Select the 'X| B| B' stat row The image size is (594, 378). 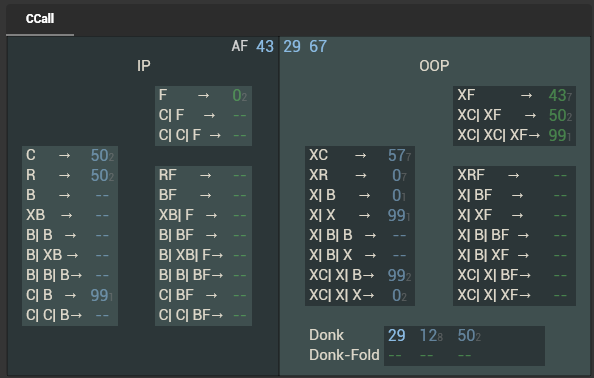(360, 235)
